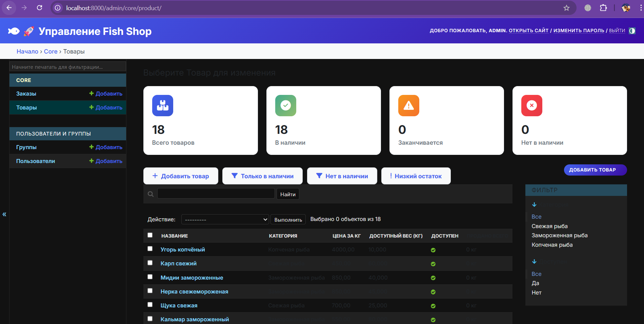Open Заказы in the sidebar
Screen dimensions: 644x324
coord(26,94)
